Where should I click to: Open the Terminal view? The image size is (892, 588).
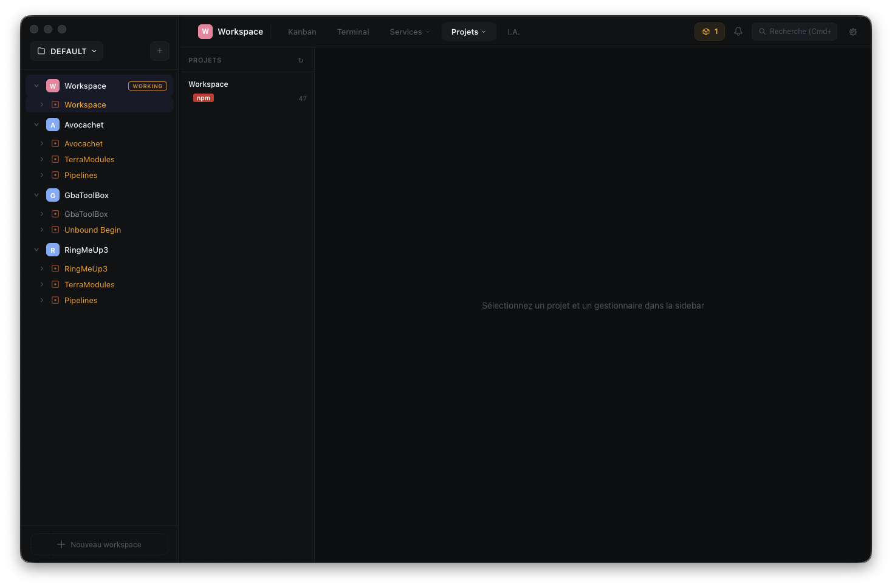353,32
